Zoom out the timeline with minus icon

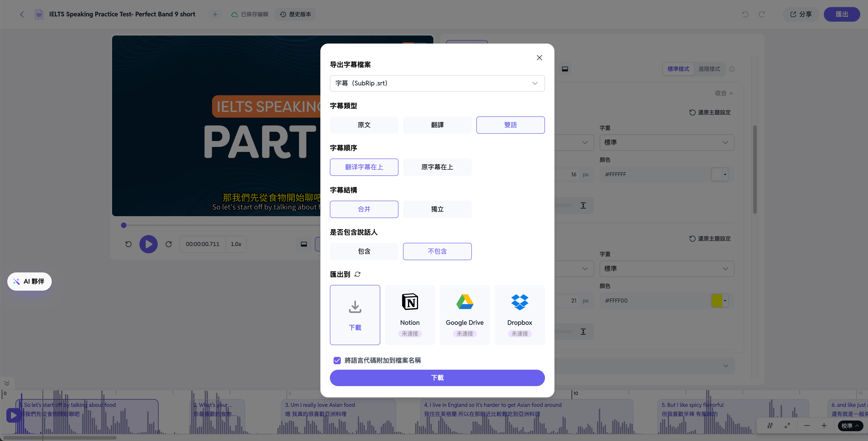[x=807, y=426]
